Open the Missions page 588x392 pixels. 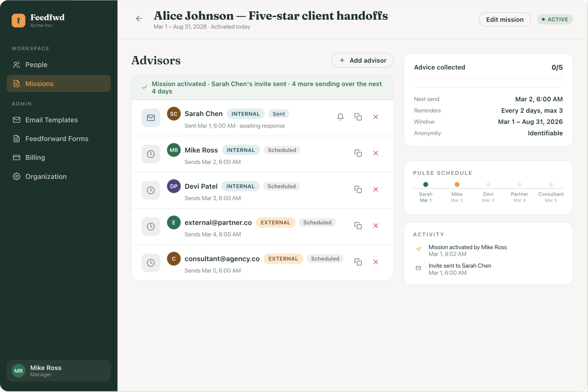[x=59, y=83]
